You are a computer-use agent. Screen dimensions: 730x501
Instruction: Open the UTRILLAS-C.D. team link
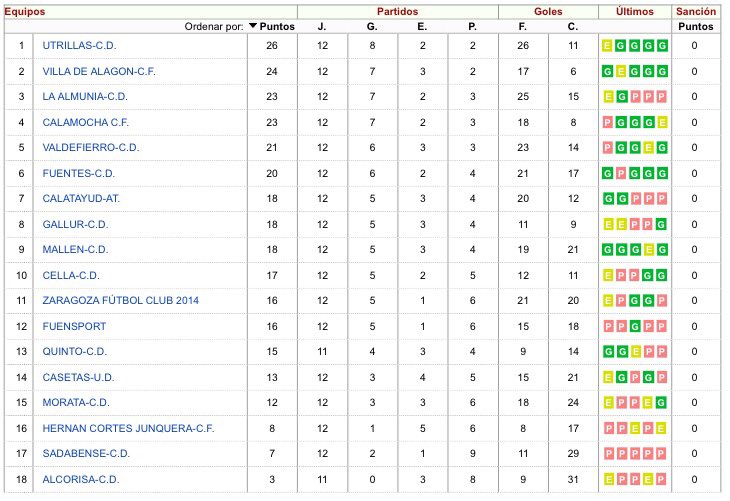(x=79, y=46)
